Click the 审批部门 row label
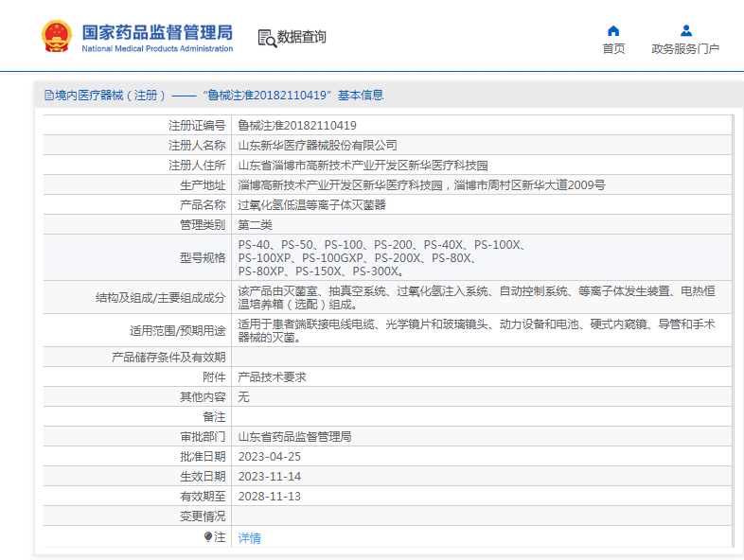The image size is (744, 560). click(203, 437)
